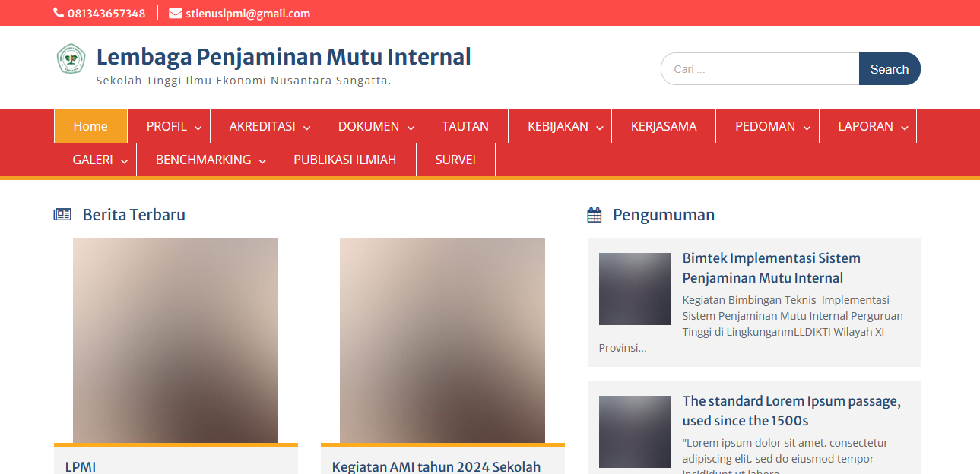Open the Bimtek Implementasi Sistem Penjaminan Mutu announcement
The width and height of the screenshot is (980, 474).
click(x=771, y=267)
